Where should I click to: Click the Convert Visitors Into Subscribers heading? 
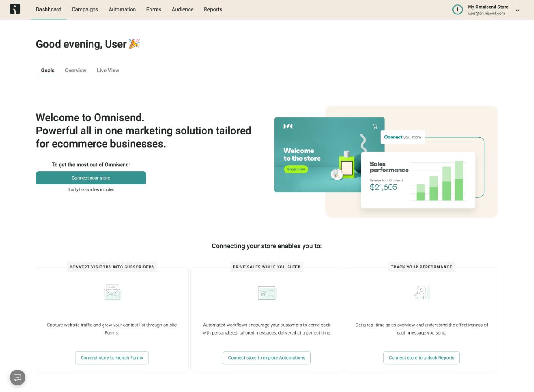[112, 267]
